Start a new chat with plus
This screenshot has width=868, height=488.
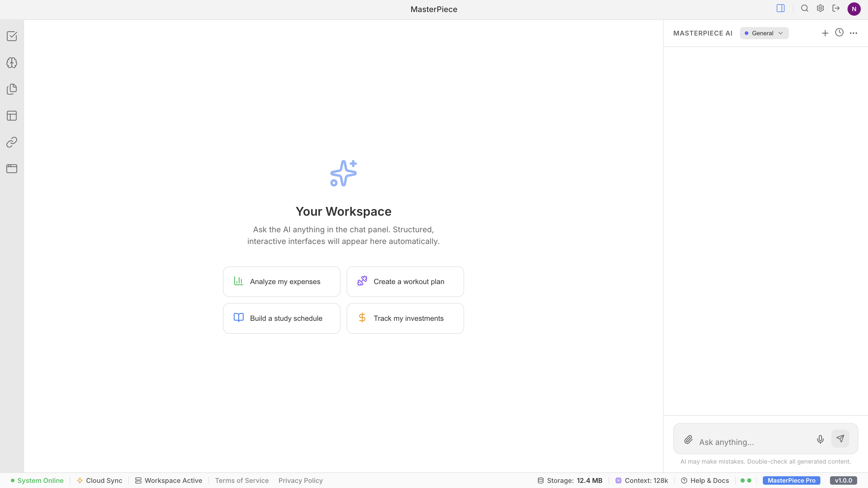pyautogui.click(x=825, y=33)
